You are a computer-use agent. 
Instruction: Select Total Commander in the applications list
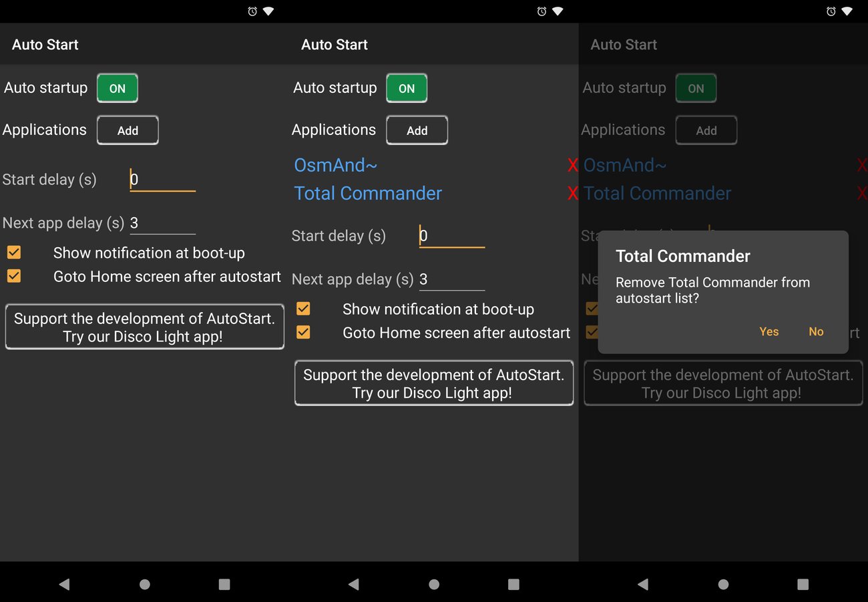point(368,193)
